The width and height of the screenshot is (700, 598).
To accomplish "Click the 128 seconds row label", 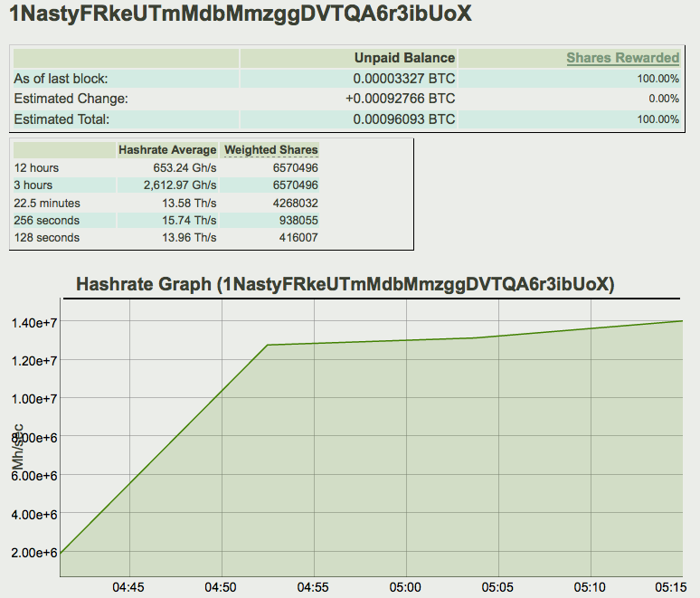I will [46, 238].
